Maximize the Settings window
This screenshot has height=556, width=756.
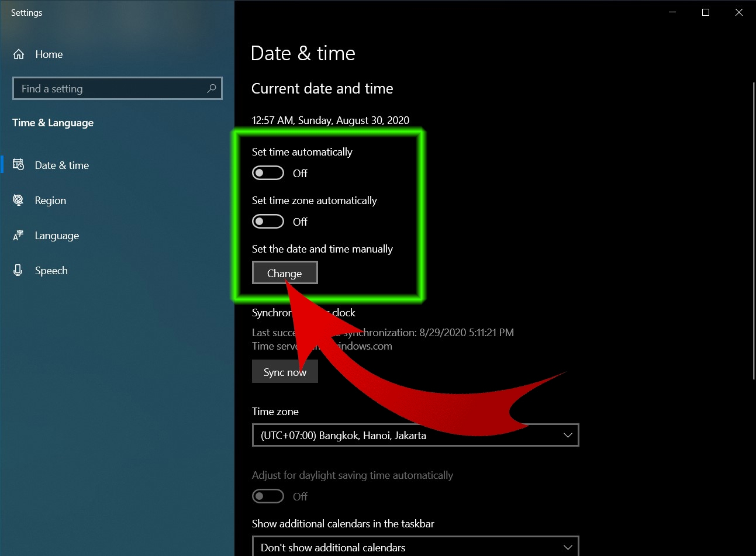(706, 12)
